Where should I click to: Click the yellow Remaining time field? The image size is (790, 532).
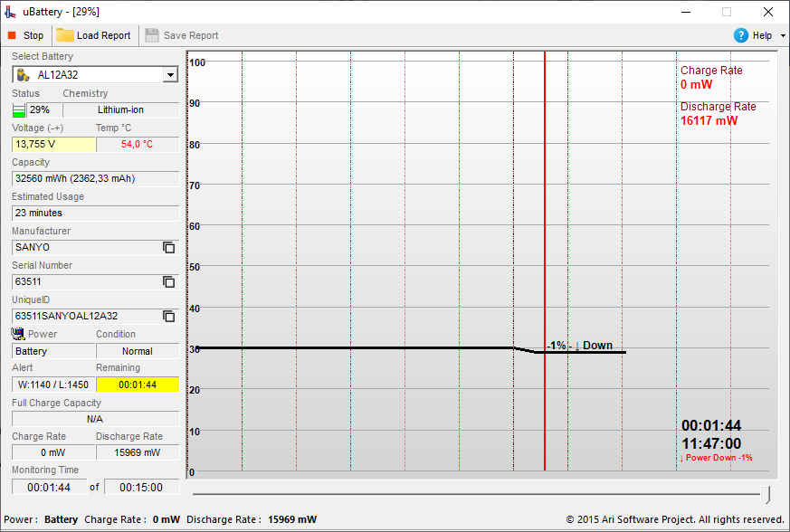(138, 385)
